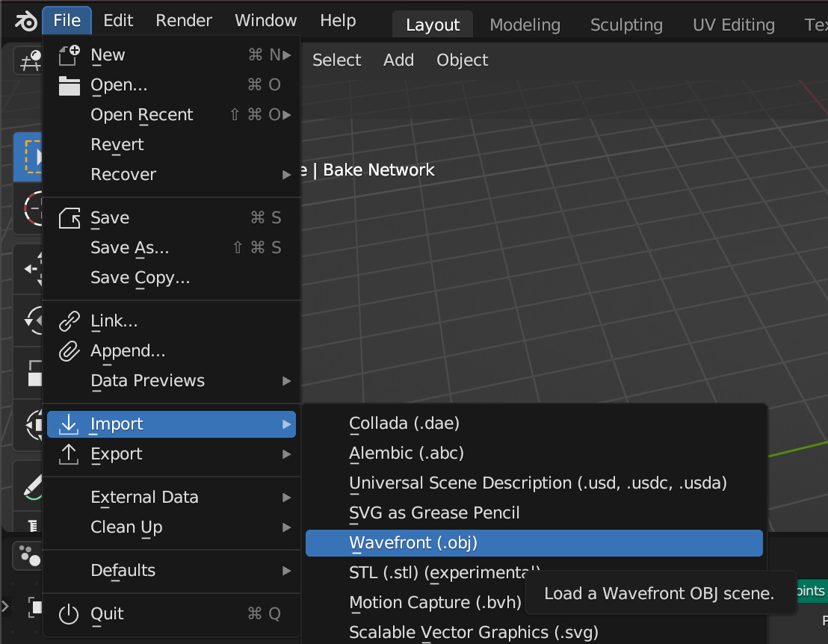
Task: Import an Alembic (.abc) file
Action: pos(534,453)
